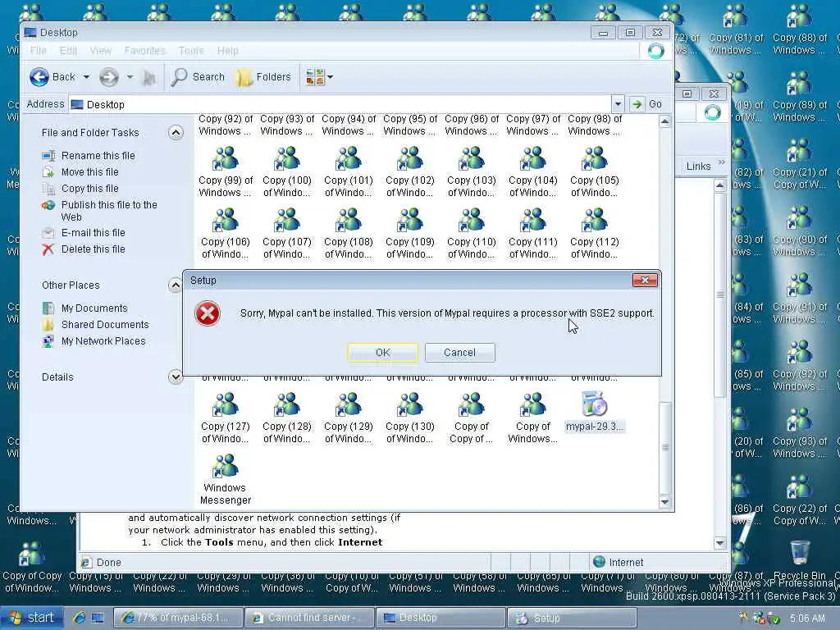Image resolution: width=840 pixels, height=630 pixels.
Task: Expand the Details section
Action: [176, 377]
